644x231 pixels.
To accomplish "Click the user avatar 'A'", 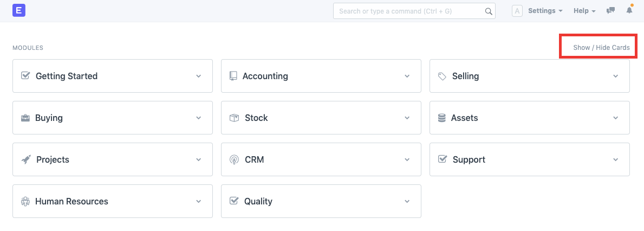I will (x=517, y=11).
